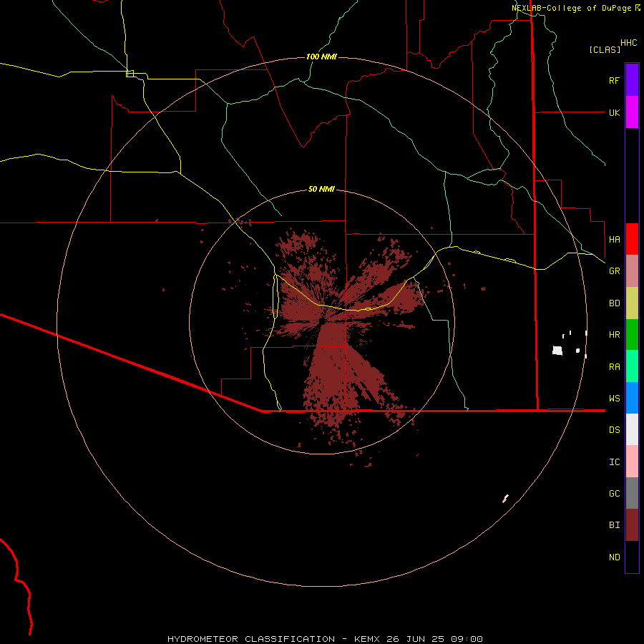644x644 pixels.
Task: Click the GC legend label
Action: click(614, 493)
